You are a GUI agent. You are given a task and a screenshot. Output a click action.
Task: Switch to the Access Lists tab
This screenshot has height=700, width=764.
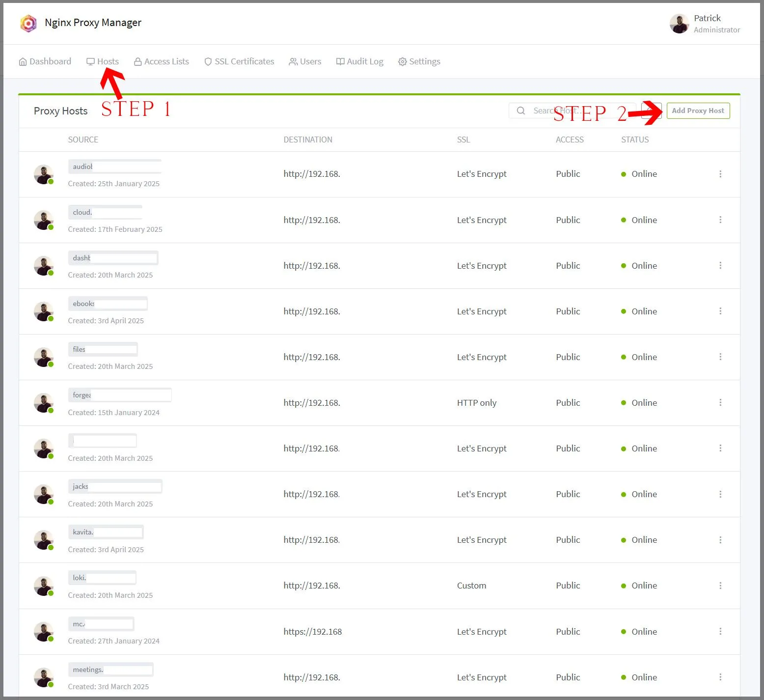tap(161, 61)
